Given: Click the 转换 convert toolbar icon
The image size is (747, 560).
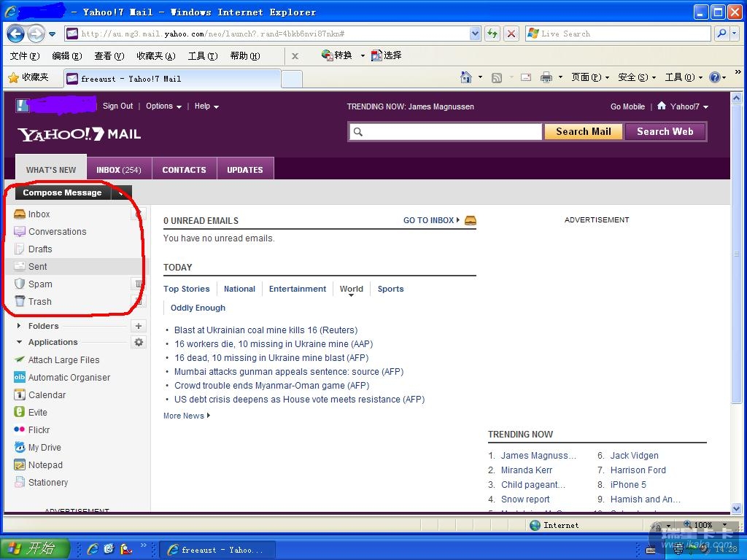Looking at the screenshot, I should (x=337, y=55).
